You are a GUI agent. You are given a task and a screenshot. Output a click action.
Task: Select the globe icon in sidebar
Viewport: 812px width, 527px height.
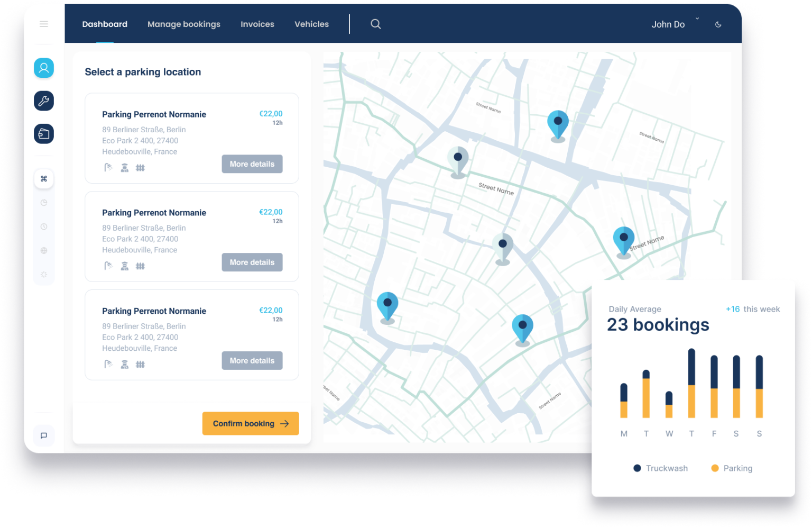click(44, 251)
